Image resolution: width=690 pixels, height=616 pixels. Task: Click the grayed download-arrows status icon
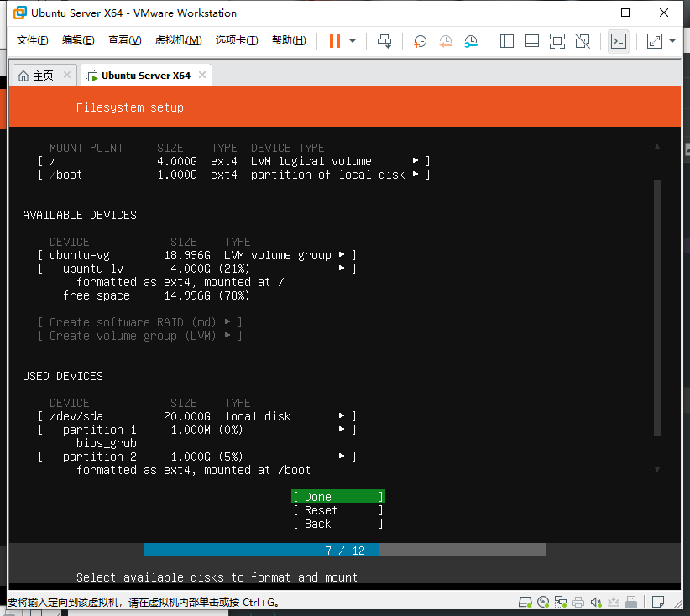tap(614, 602)
